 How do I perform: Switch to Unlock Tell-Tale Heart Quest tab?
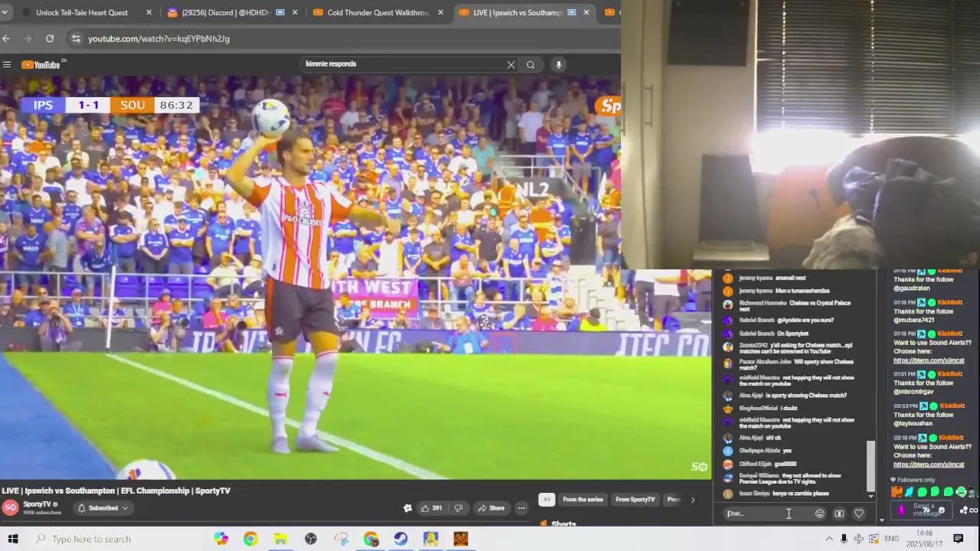pyautogui.click(x=81, y=12)
